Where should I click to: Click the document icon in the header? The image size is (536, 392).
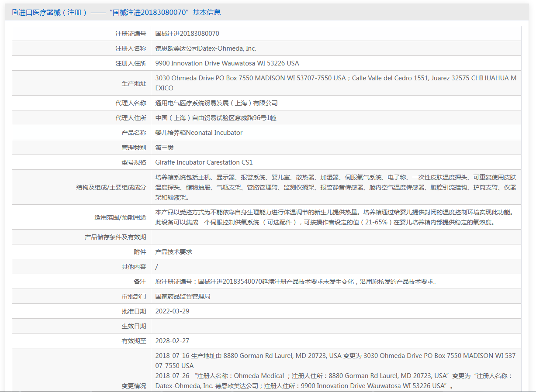coord(15,13)
